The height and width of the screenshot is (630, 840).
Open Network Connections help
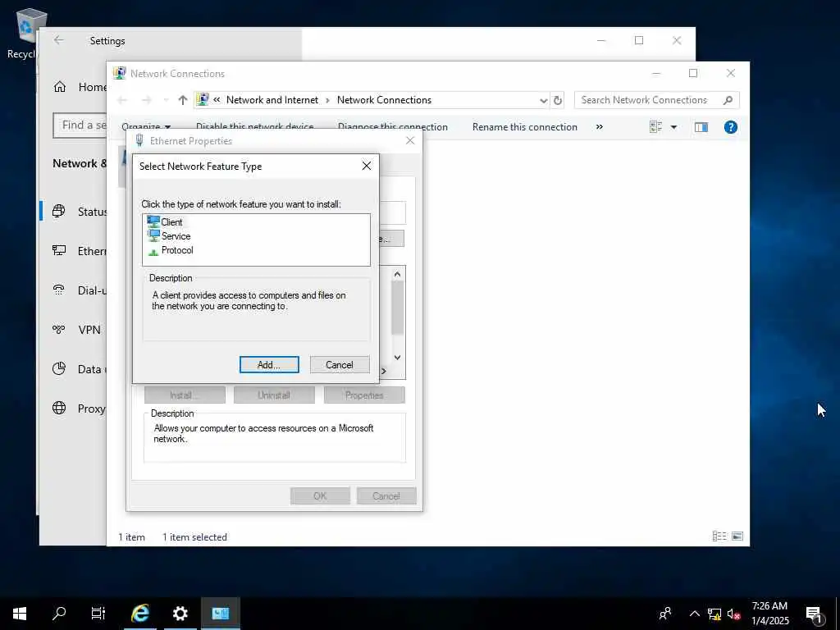point(731,127)
